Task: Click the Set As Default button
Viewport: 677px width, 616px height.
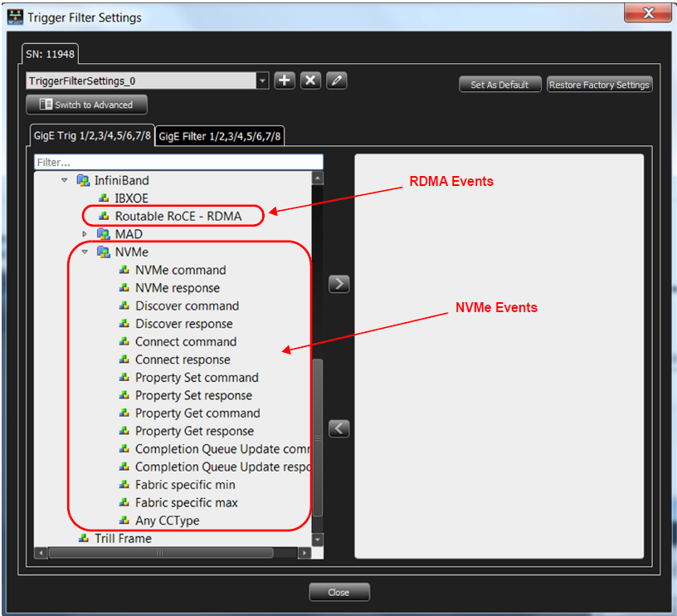Action: [x=499, y=85]
